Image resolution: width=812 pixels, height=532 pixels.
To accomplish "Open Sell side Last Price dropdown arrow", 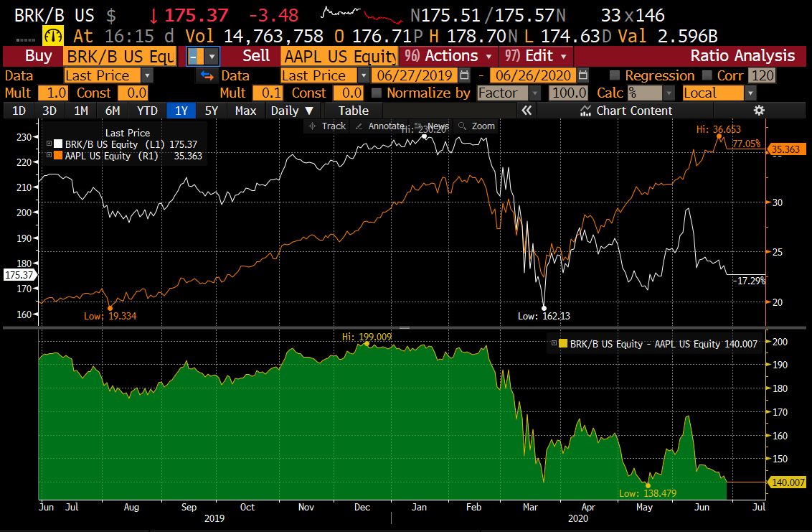I will 363,75.
